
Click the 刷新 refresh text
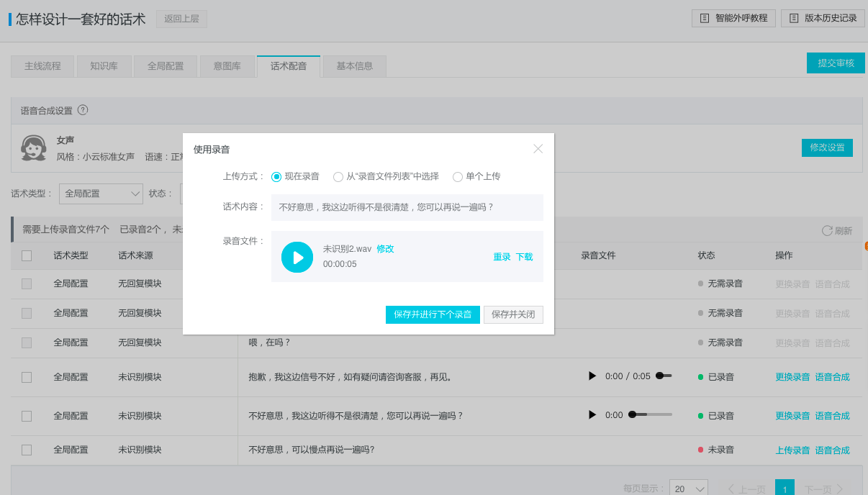point(844,231)
